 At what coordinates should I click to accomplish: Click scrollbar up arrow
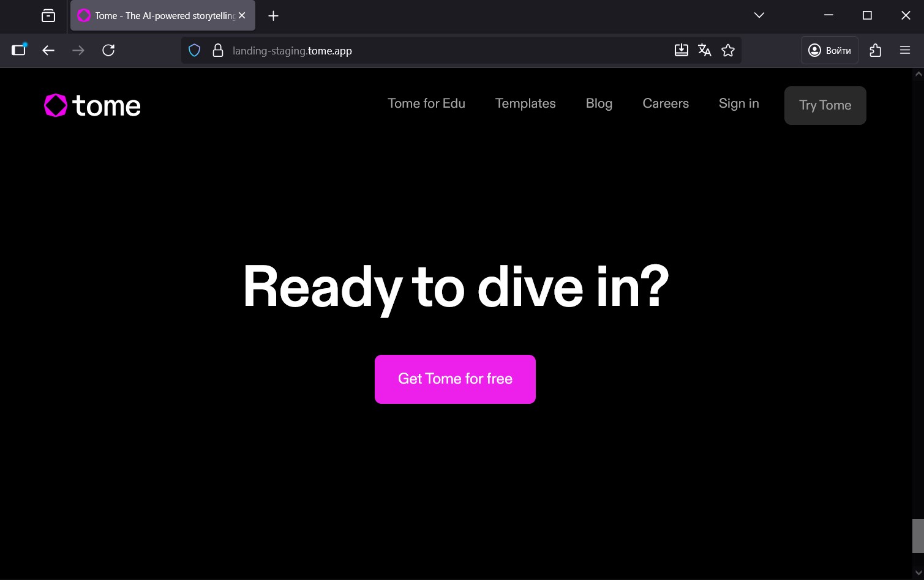918,74
